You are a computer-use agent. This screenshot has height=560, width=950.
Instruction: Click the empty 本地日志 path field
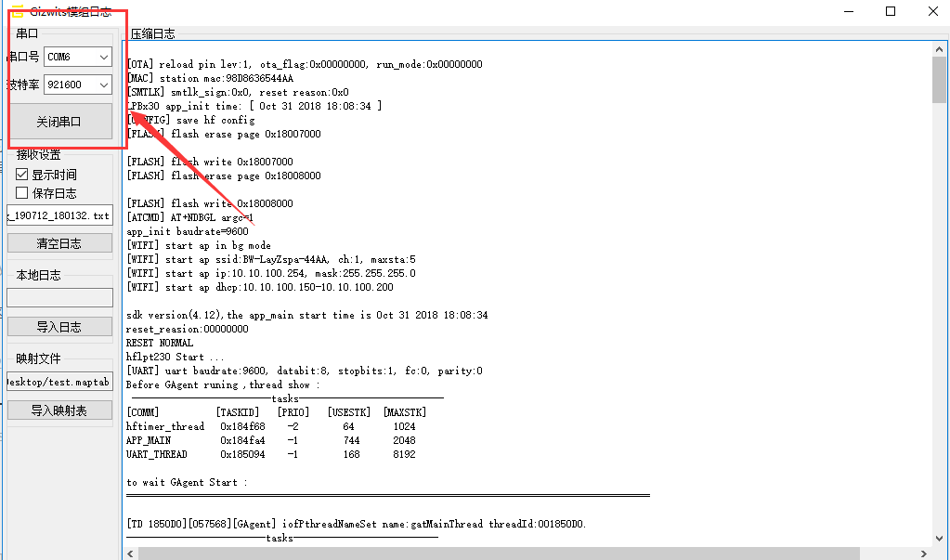point(59,297)
